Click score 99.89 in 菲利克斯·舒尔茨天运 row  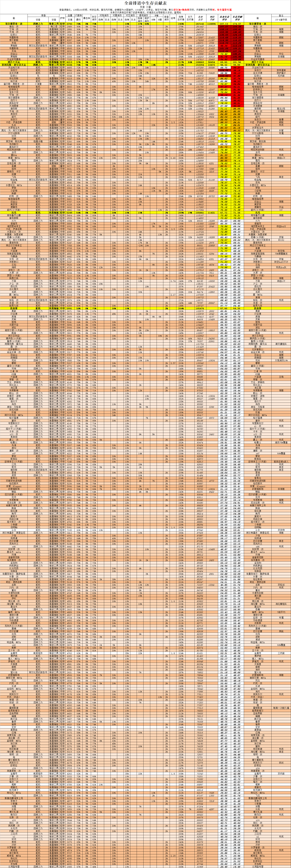[x=237, y=65]
